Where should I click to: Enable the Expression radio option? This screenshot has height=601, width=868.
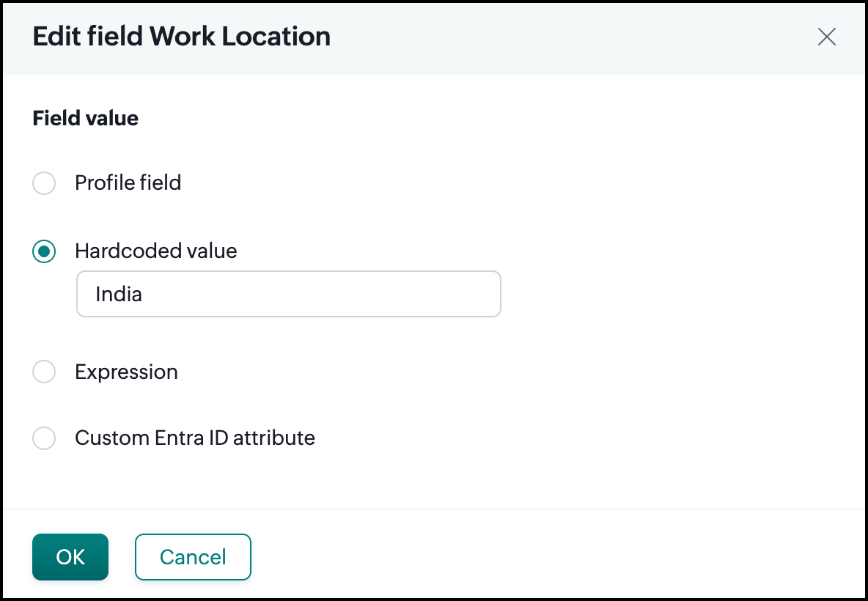pyautogui.click(x=44, y=372)
